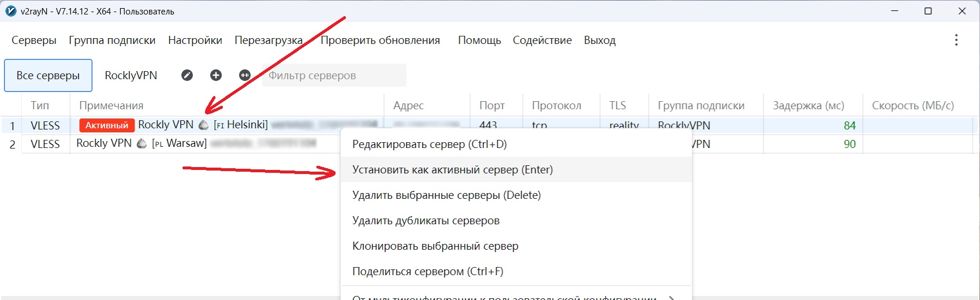The width and height of the screenshot is (980, 300).
Task: Click the pencil edit subscription group icon
Action: click(x=187, y=75)
